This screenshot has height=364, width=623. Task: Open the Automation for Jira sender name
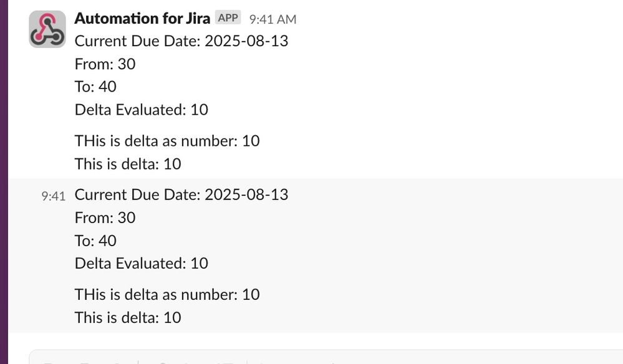(142, 18)
